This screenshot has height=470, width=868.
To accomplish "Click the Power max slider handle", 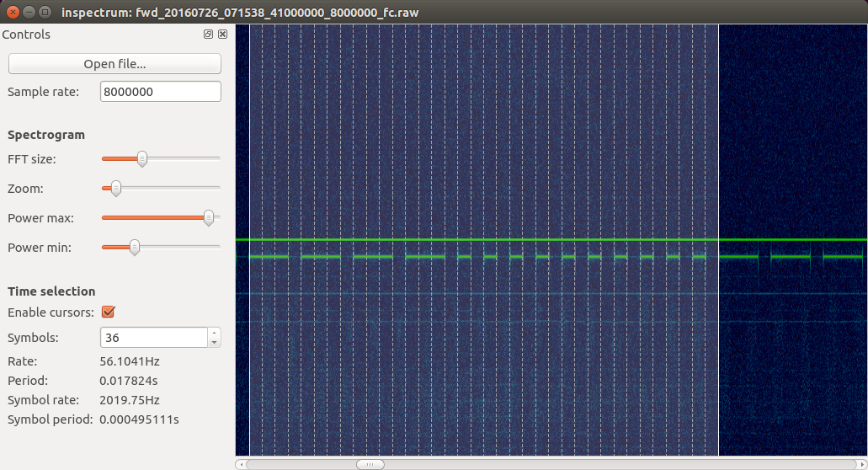I will (209, 218).
